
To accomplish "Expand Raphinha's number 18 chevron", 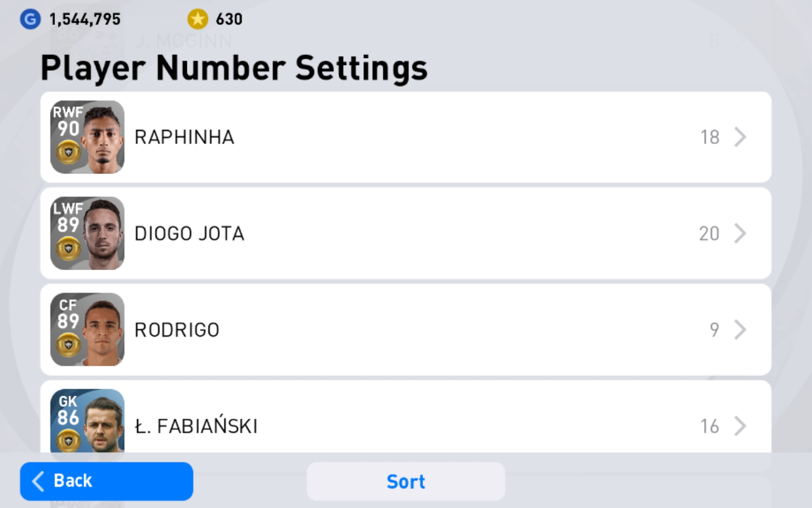I will coord(740,137).
